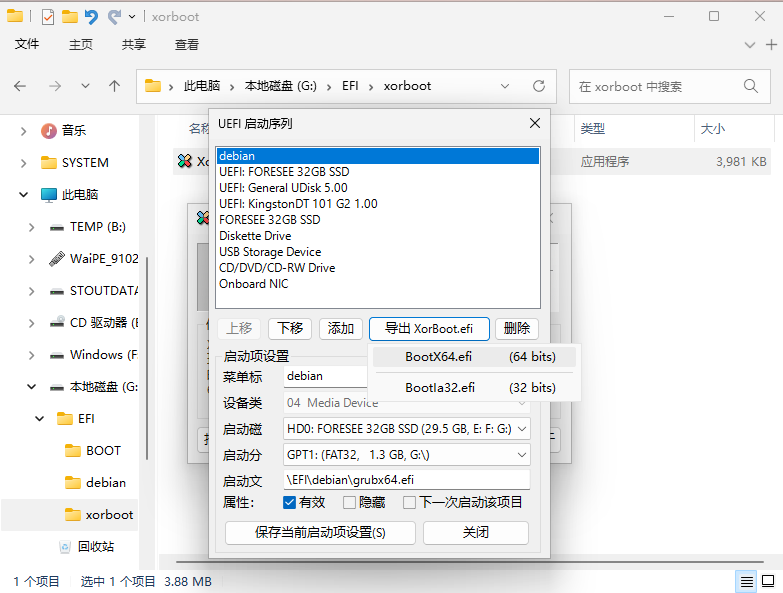Select CD/DVD/CD-RW Drive boot entry

pos(378,268)
